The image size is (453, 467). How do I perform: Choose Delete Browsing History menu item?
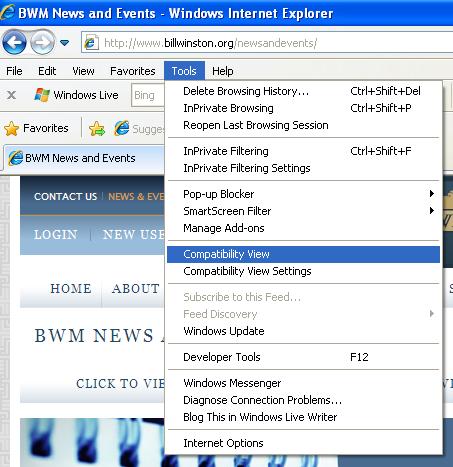tap(303, 91)
